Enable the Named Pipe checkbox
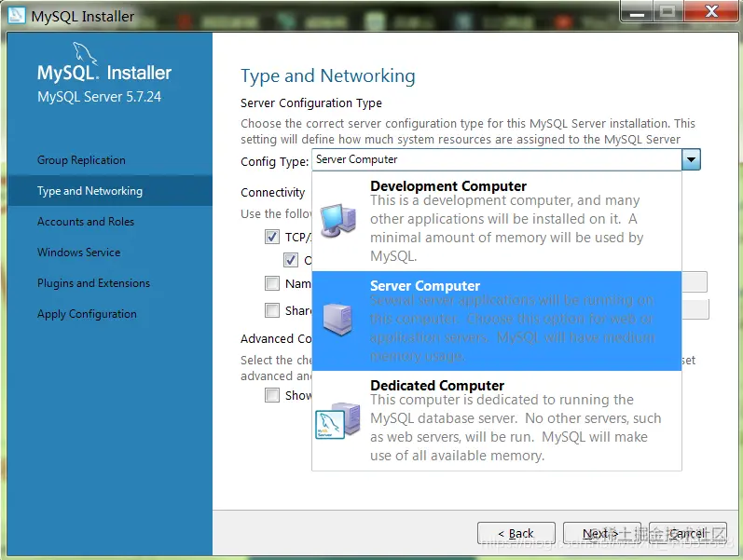Viewport: 743px width, 560px height. tap(272, 283)
